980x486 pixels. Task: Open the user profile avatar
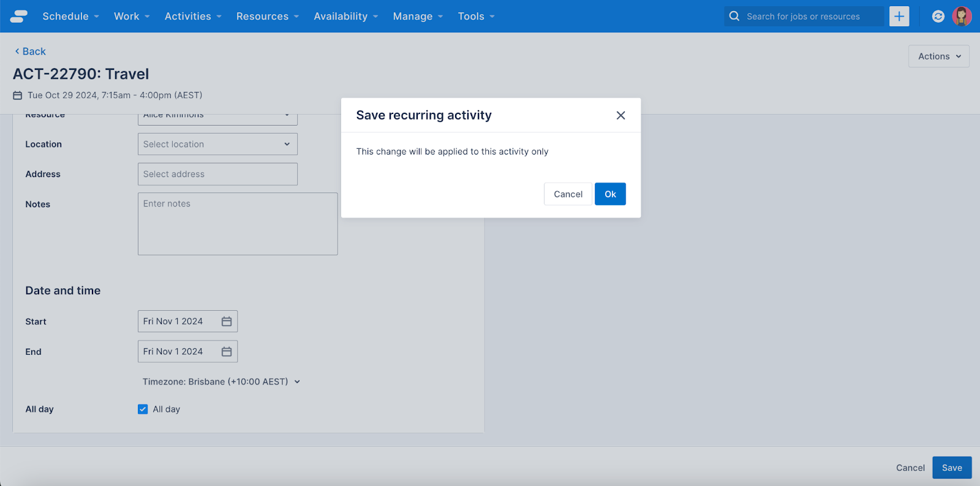pos(962,17)
